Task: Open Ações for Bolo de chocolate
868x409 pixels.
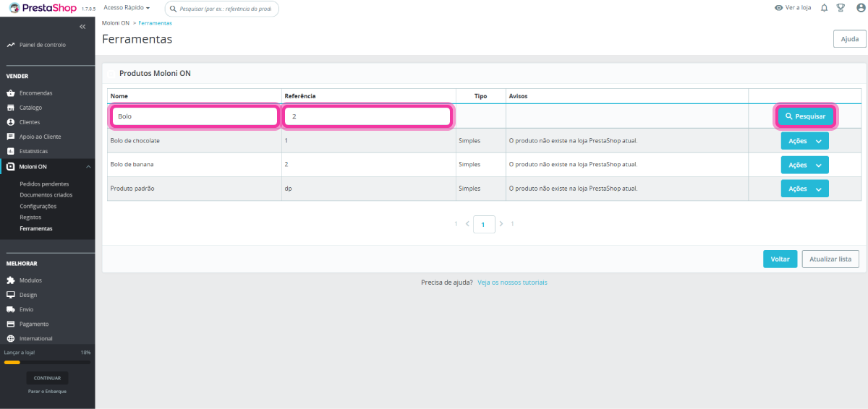Action: pos(804,141)
